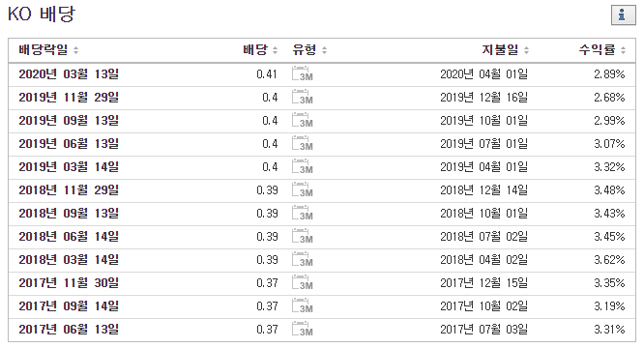Select ex-dividend date 2018년 03월 14일
644x348 pixels.
click(69, 259)
